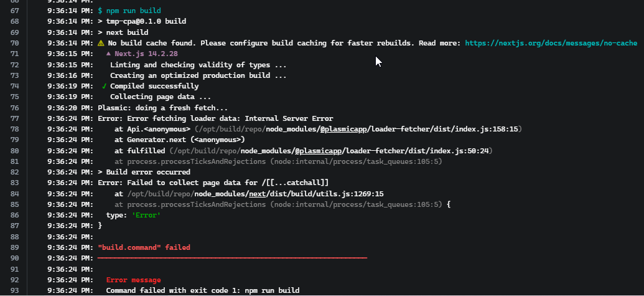Viewport: 644px width, 296px height.
Task: Click the yellow warning triangle icon
Action: point(101,43)
